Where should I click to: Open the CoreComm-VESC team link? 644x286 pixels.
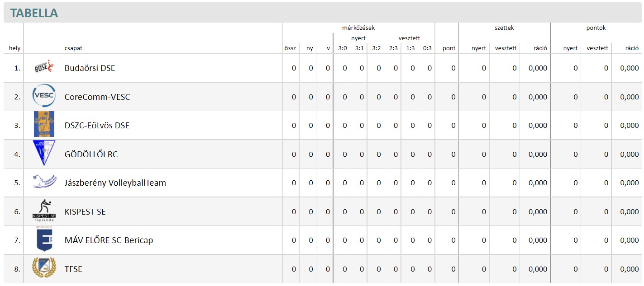point(97,97)
